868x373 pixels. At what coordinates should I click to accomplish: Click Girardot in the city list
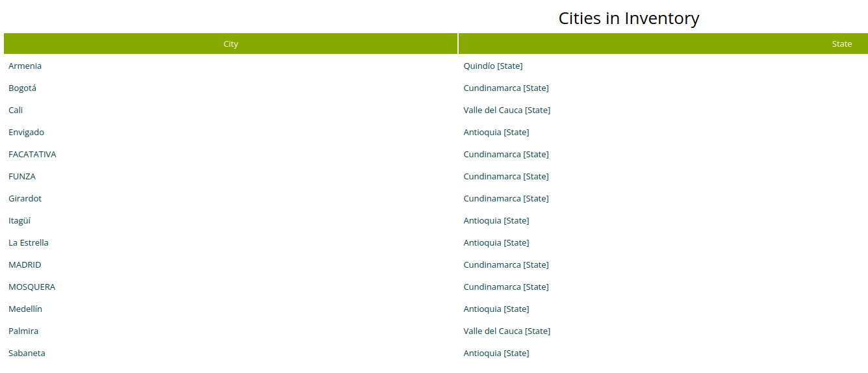pos(25,199)
